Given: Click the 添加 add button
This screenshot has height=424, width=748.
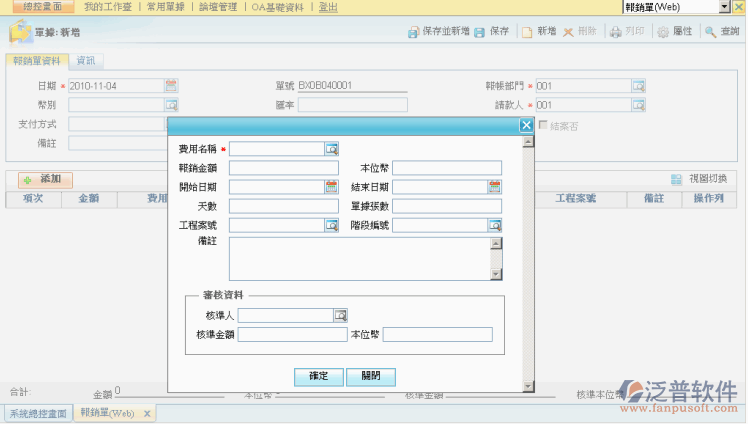Looking at the screenshot, I should click(45, 180).
